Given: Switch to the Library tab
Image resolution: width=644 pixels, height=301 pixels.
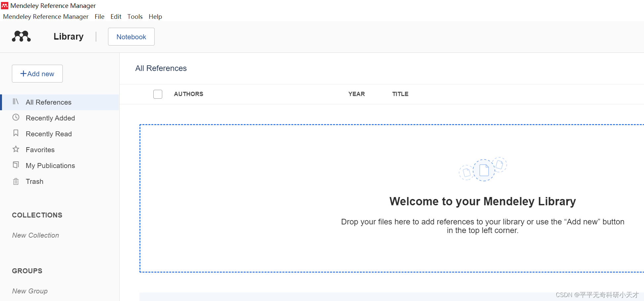Looking at the screenshot, I should coord(69,36).
